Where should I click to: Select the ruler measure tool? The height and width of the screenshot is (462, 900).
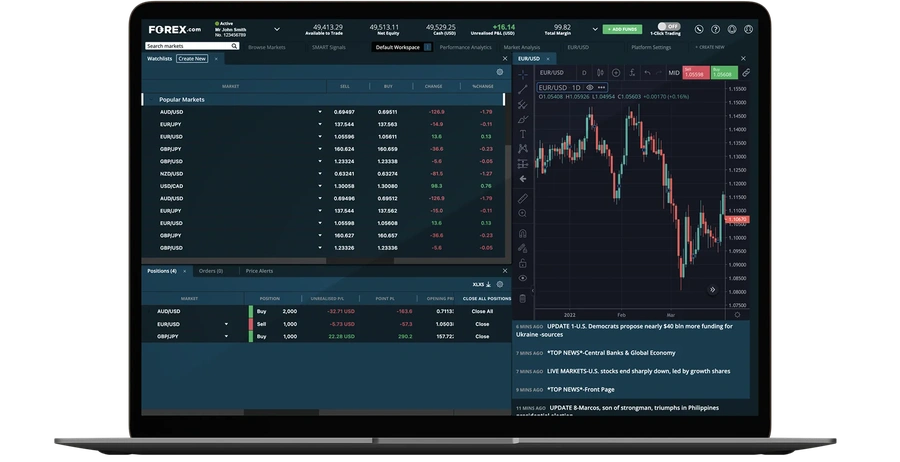tap(522, 199)
